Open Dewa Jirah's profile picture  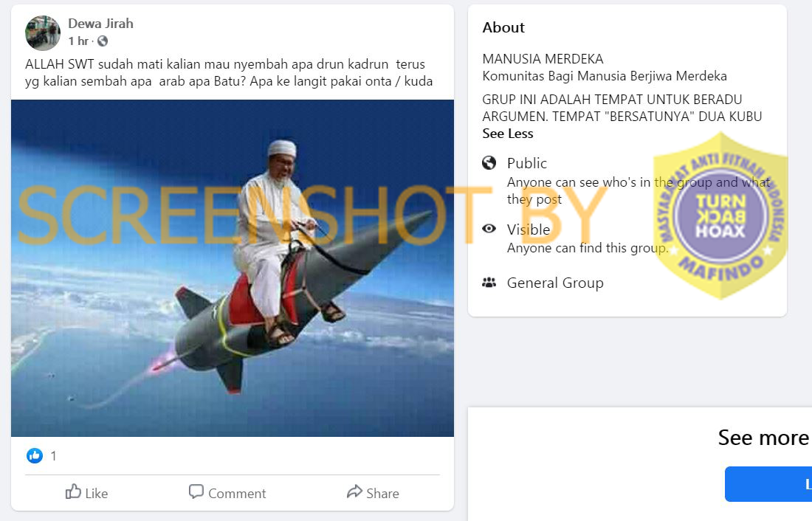(43, 32)
